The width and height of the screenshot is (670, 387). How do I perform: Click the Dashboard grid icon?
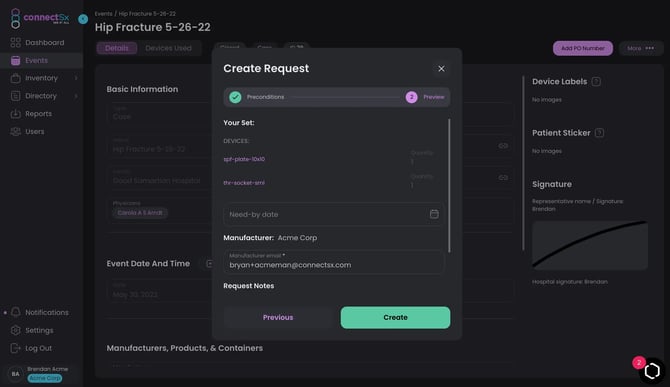[x=15, y=42]
